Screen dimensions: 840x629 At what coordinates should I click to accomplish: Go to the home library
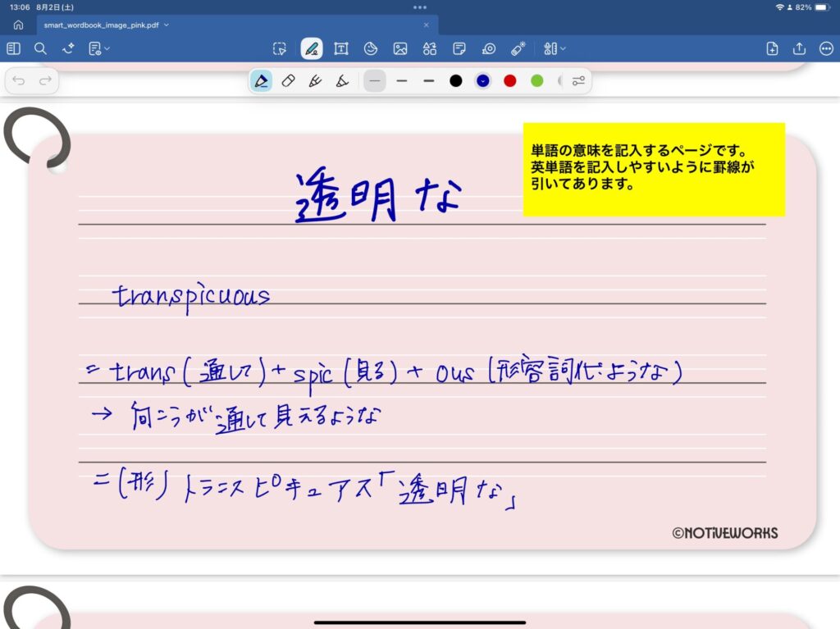pyautogui.click(x=18, y=25)
